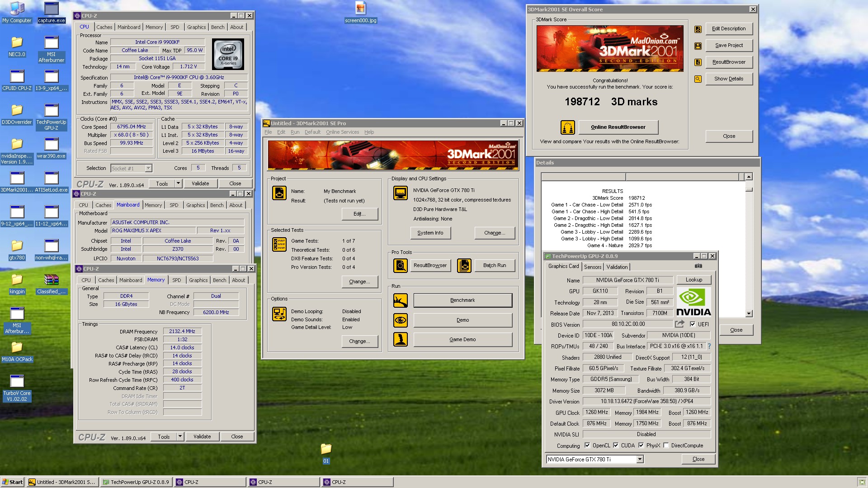Open the Socket #1 selection dropdown

click(148, 169)
